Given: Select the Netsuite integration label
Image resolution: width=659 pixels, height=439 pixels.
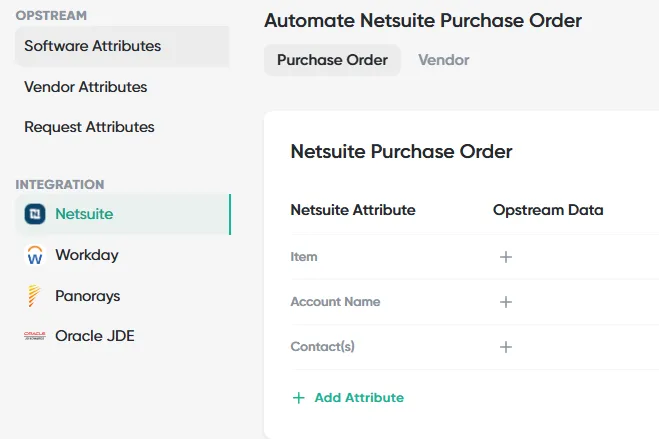Looking at the screenshot, I should (x=84, y=214).
